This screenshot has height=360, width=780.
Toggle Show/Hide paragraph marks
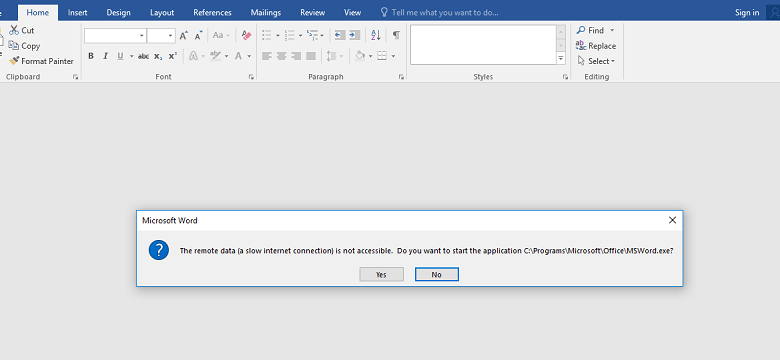pos(396,35)
